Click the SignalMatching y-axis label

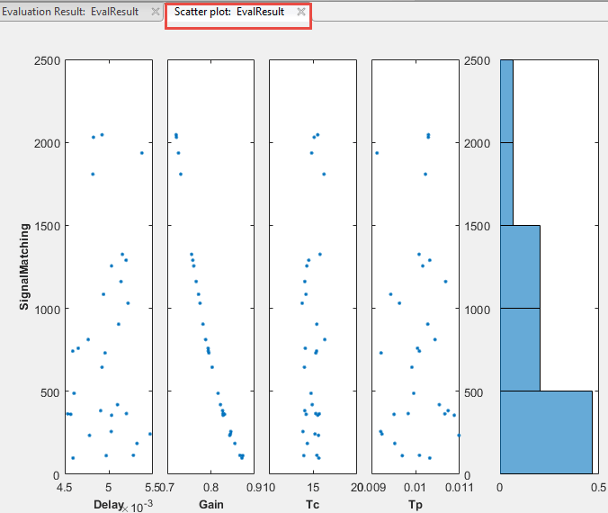pos(24,266)
